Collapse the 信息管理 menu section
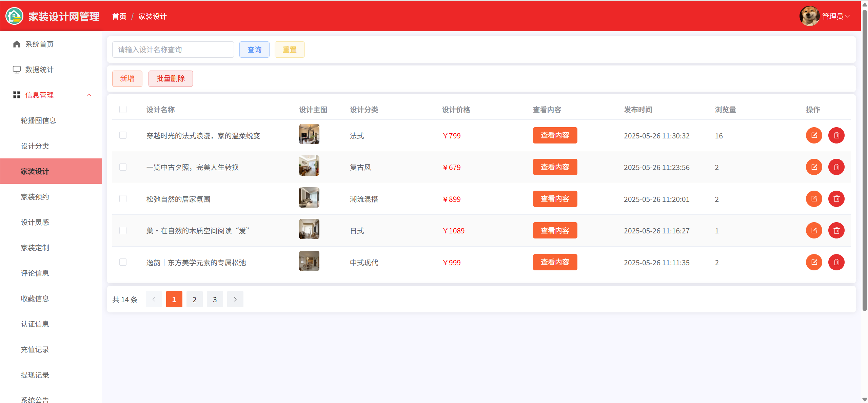Screen dimensions: 868x403 click(x=89, y=95)
